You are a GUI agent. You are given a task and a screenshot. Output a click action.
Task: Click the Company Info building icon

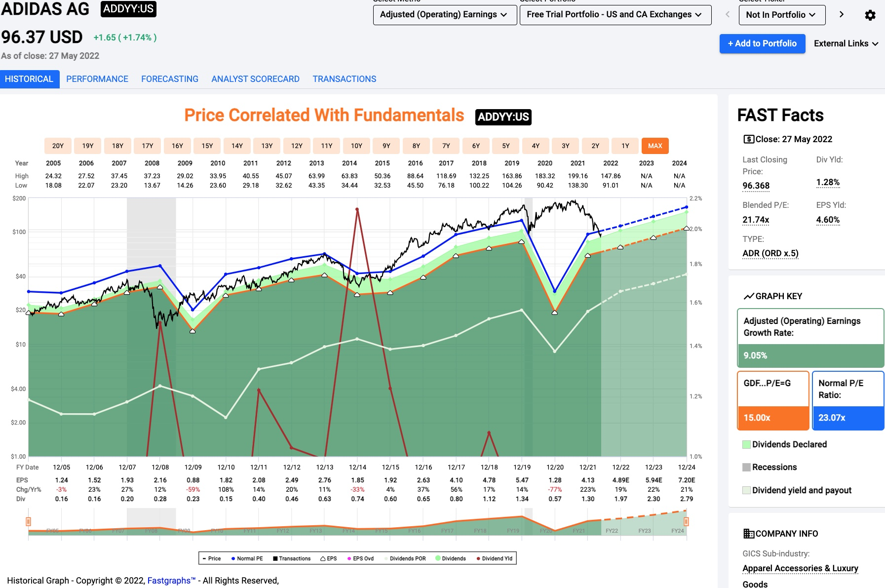tap(748, 534)
